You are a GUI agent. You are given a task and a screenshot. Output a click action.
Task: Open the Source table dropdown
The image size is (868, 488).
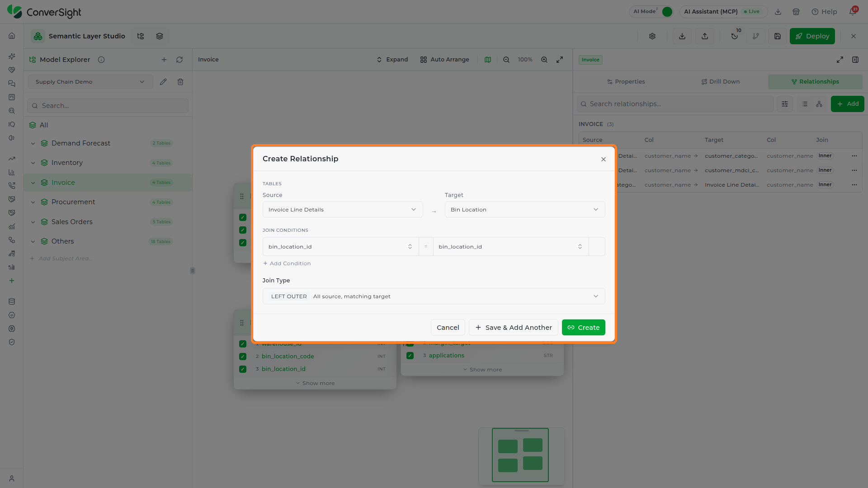point(343,210)
